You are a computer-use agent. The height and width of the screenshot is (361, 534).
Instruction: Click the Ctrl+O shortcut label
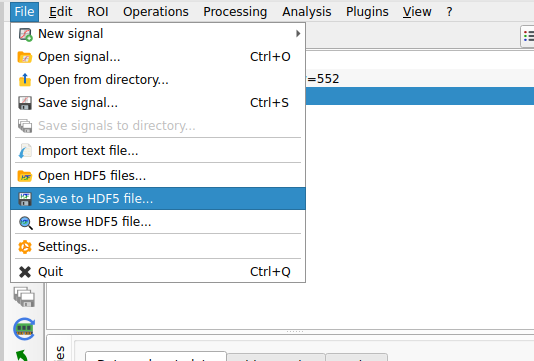coord(270,57)
